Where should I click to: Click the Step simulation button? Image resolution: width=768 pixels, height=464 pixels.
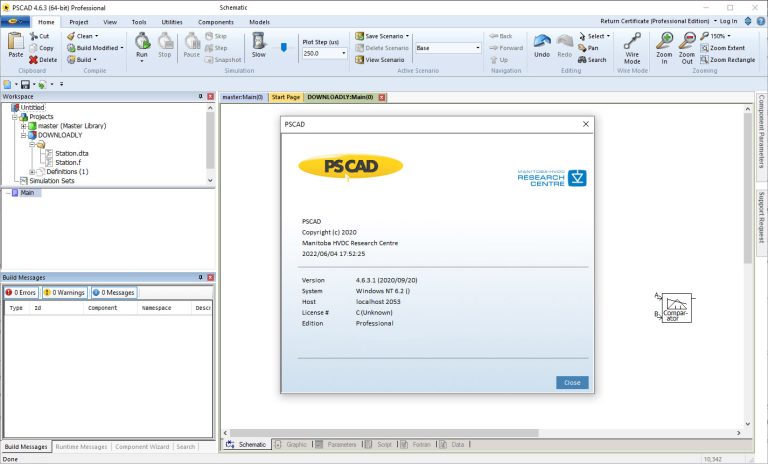pyautogui.click(x=216, y=48)
